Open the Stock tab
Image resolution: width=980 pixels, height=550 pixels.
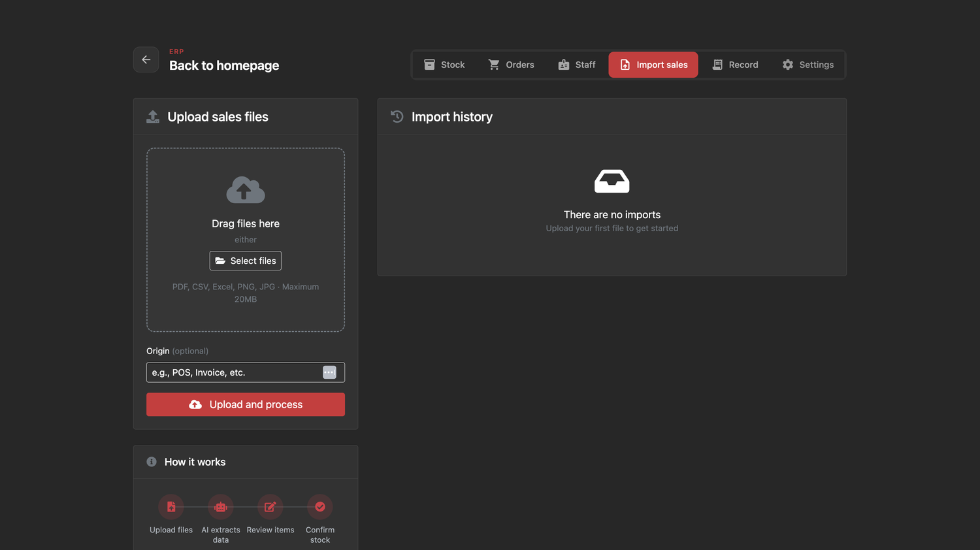pos(444,65)
